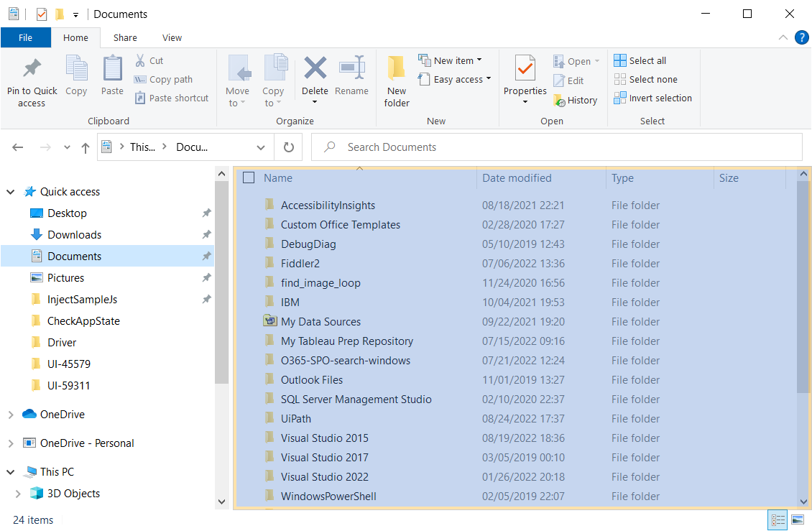
Task: Open the File menu
Action: coord(25,38)
